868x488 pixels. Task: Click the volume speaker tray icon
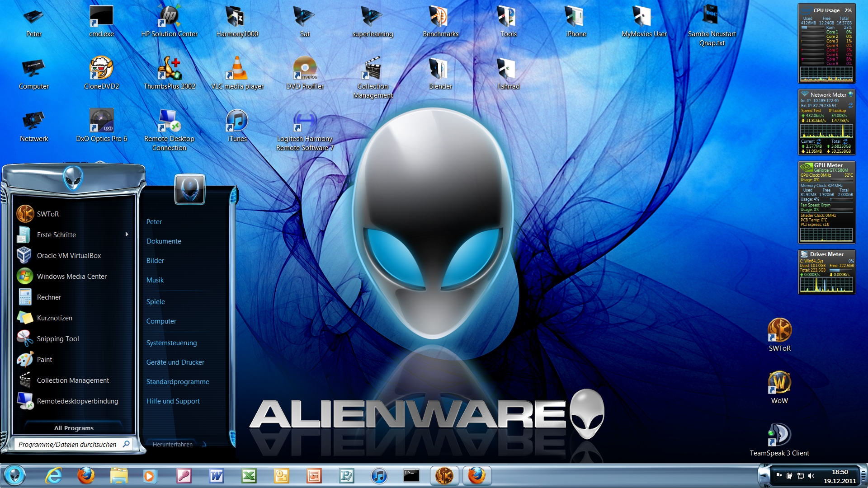click(811, 476)
